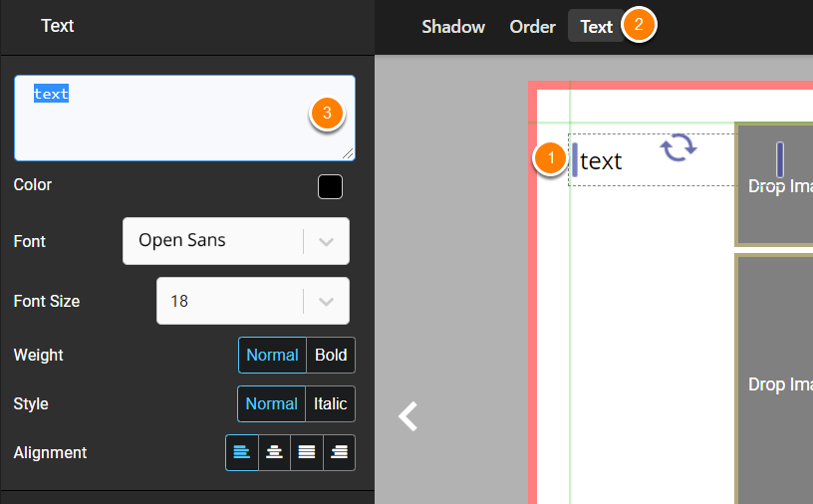Set Weight to Normal

point(272,356)
